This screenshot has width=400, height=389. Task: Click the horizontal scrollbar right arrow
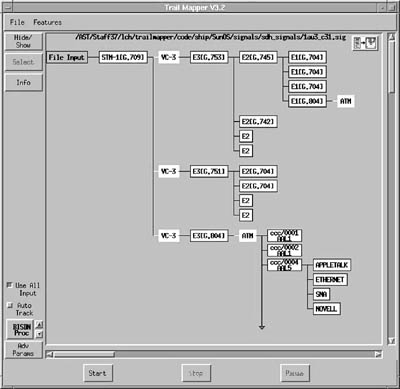(378, 355)
